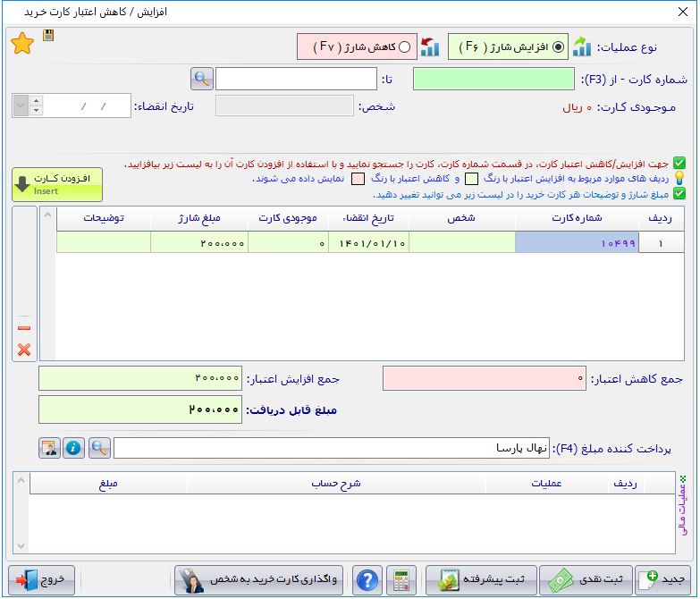The image size is (700, 599).
Task: Select افزایش شارژ (F6) radio option
Action: (560, 46)
